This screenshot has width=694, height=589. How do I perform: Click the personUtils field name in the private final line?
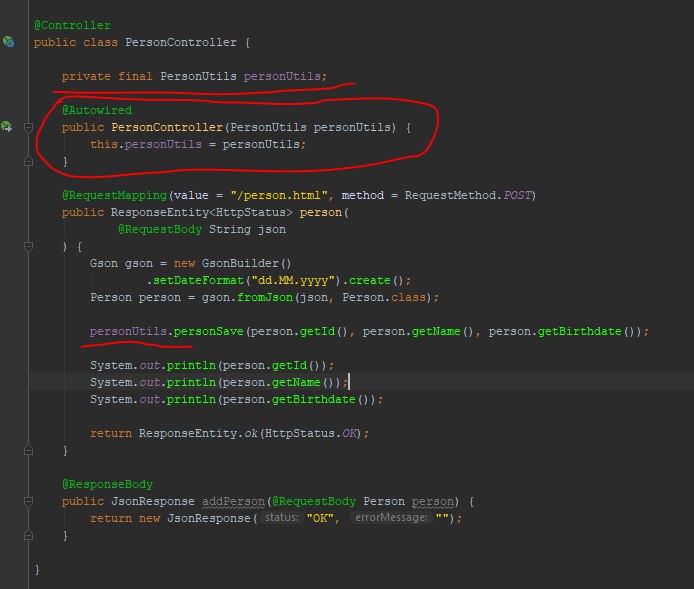[282, 76]
